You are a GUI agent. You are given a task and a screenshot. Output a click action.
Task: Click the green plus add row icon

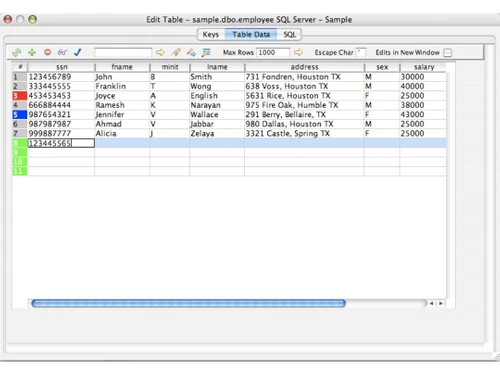[x=32, y=52]
